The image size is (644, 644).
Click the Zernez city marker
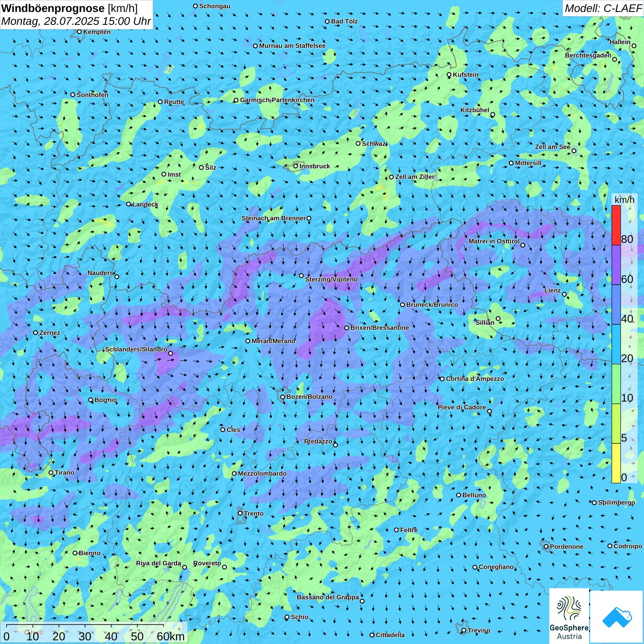click(35, 333)
